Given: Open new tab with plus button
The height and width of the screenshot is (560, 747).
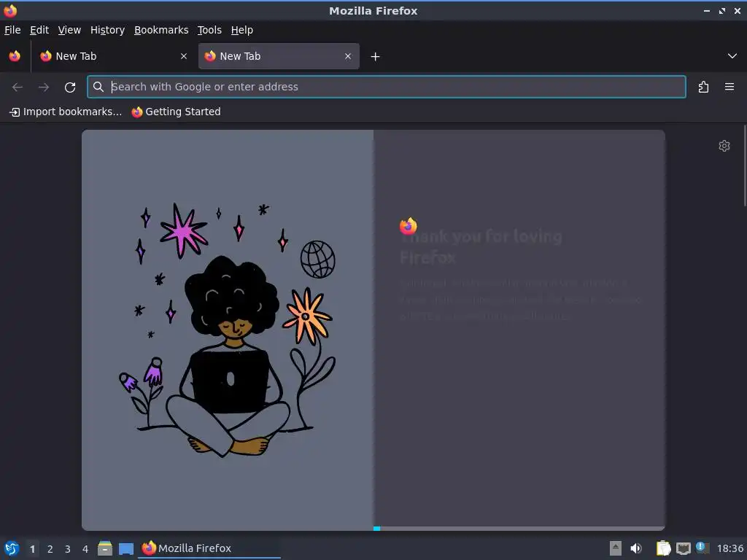Looking at the screenshot, I should 376,57.
